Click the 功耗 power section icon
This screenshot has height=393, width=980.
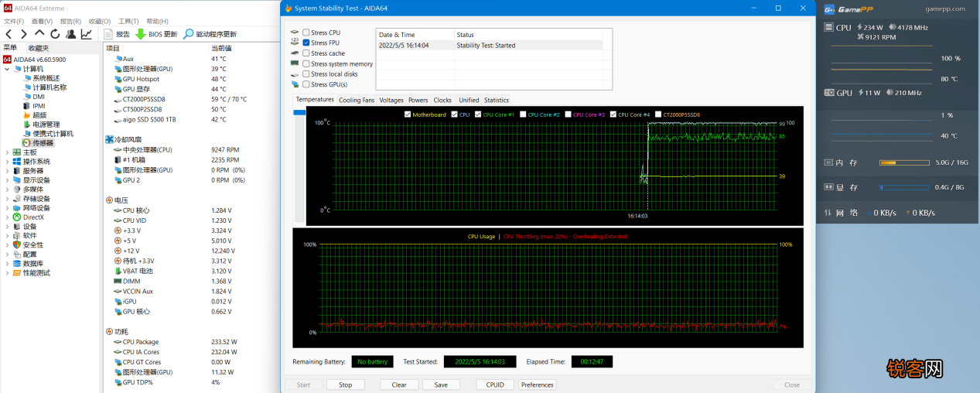tap(108, 331)
